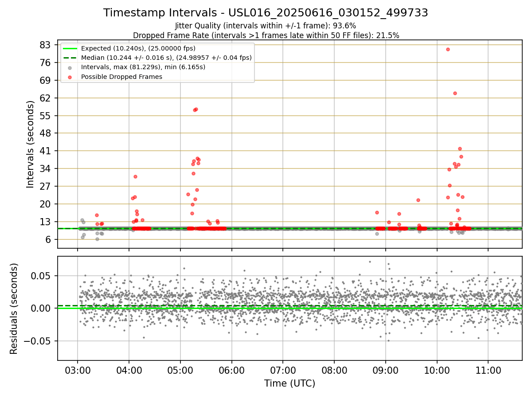Click the 'Dropped Frame Rate' 21.5% subtitle line
Viewport: 532px width, 399px height.
tap(266, 35)
